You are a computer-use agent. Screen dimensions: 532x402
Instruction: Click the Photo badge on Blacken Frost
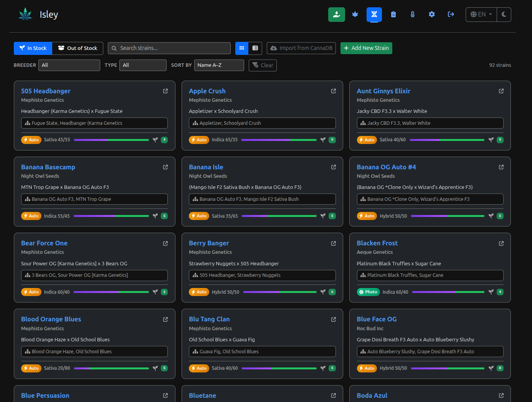tap(368, 292)
